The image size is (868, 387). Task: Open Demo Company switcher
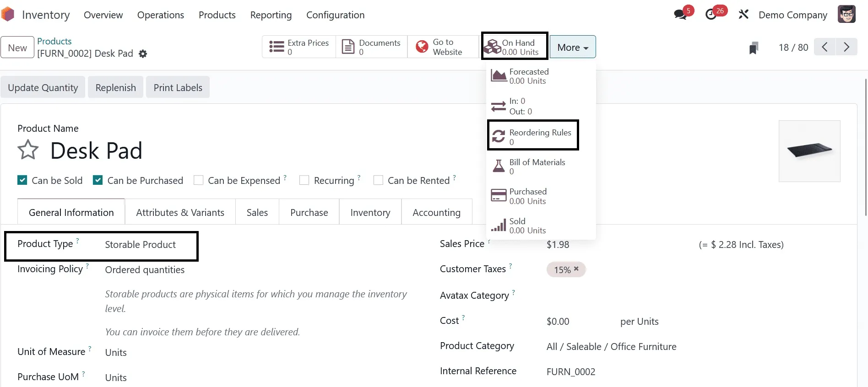(793, 15)
